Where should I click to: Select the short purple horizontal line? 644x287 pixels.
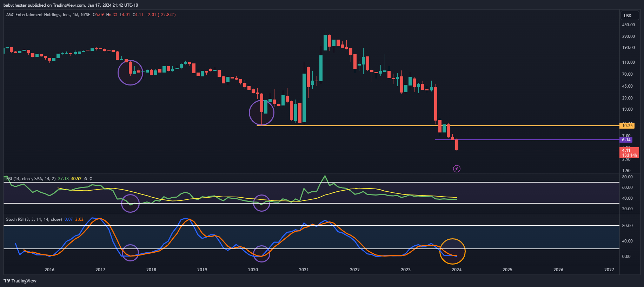(526, 139)
